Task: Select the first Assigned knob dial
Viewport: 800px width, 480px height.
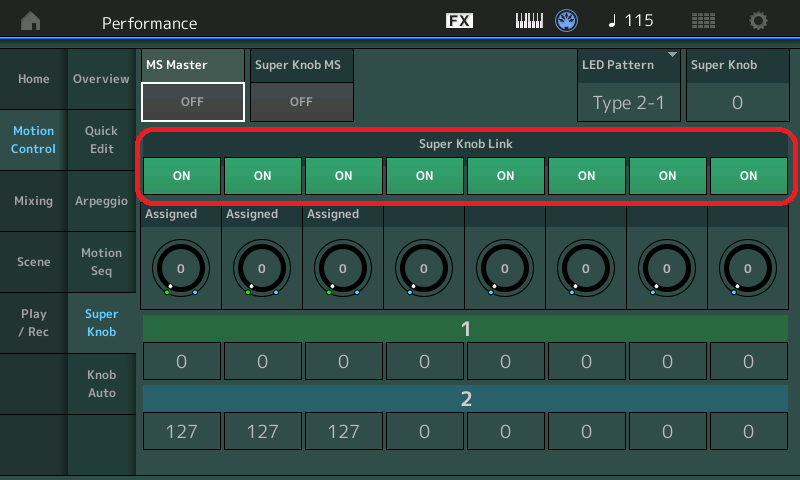Action: coord(181,268)
